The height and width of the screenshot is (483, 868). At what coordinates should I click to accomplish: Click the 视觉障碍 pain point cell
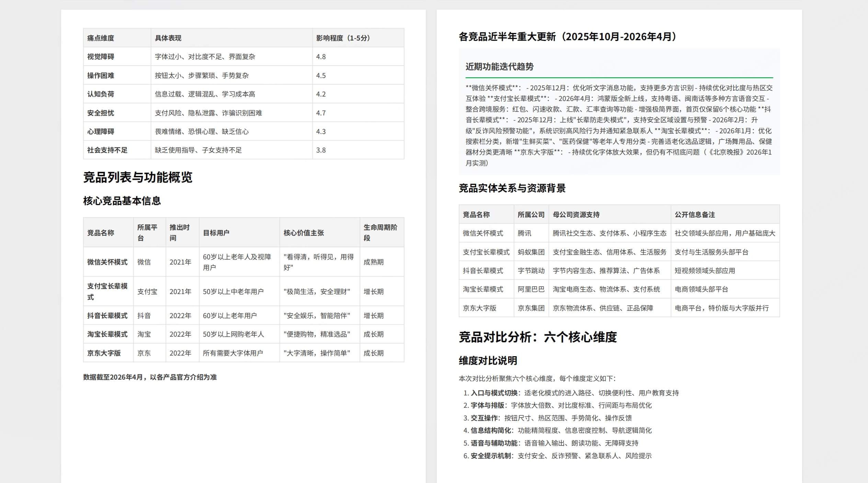tap(101, 57)
